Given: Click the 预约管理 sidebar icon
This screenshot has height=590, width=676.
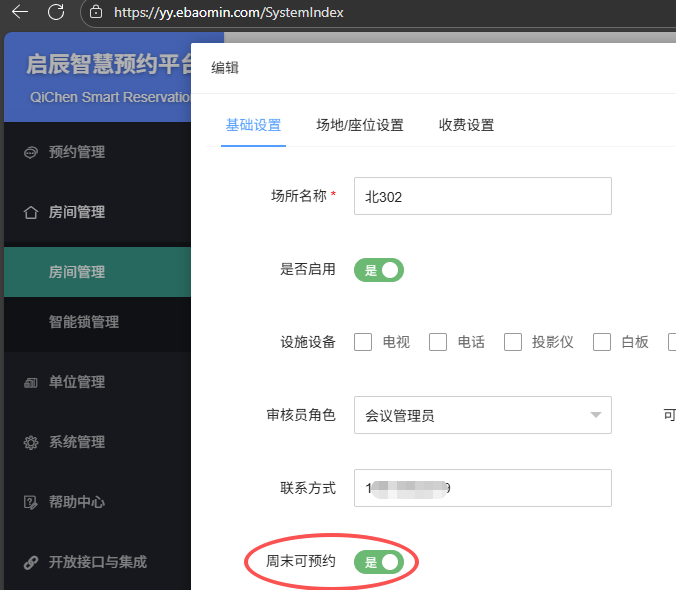Looking at the screenshot, I should 31,152.
